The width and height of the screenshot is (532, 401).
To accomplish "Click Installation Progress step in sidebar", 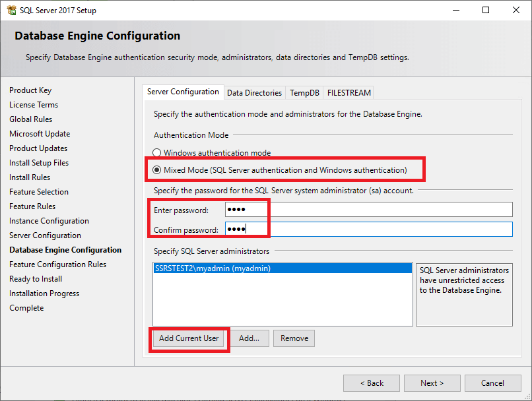I will 44,293.
